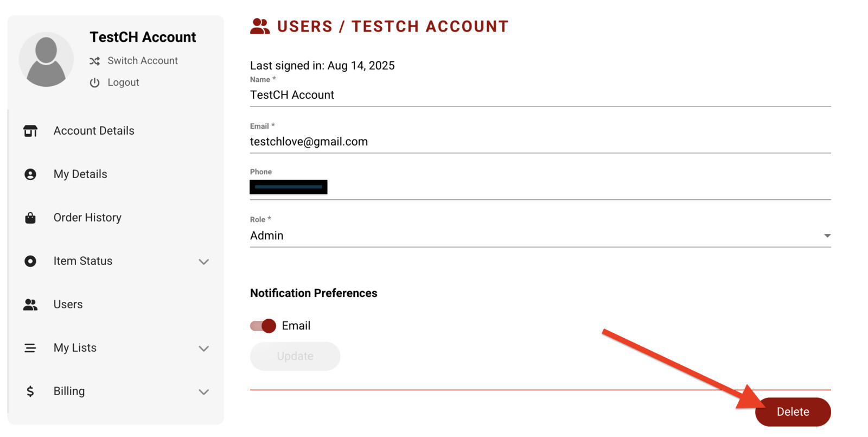Click the Users group icon in sidebar

coord(30,305)
